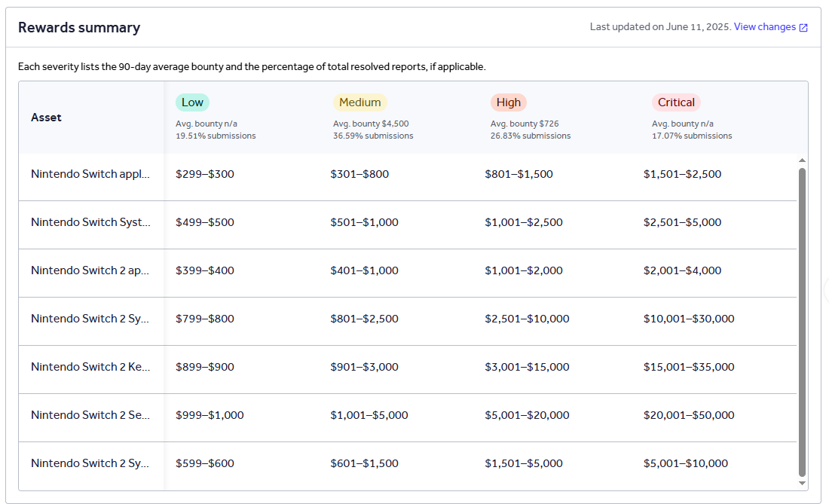
Task: Click the $2,501–$10,000 high bounty cell
Action: [x=527, y=319]
